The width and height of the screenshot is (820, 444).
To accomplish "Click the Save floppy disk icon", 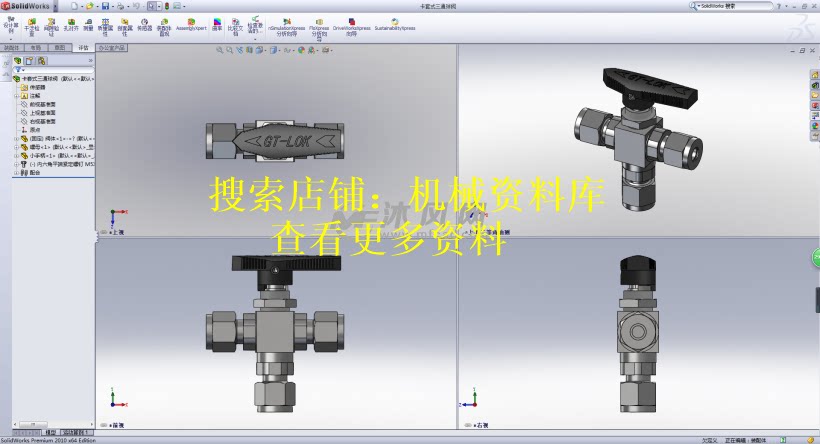I will (x=105, y=6).
